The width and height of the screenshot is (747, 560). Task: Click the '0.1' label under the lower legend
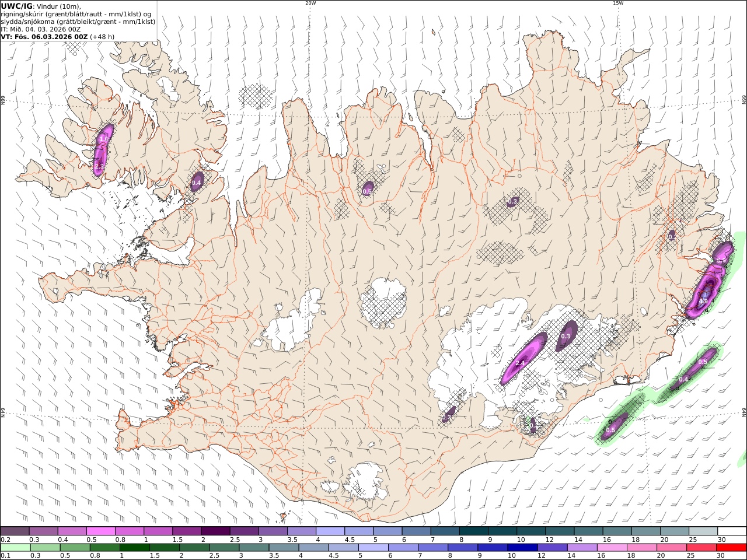(5, 556)
